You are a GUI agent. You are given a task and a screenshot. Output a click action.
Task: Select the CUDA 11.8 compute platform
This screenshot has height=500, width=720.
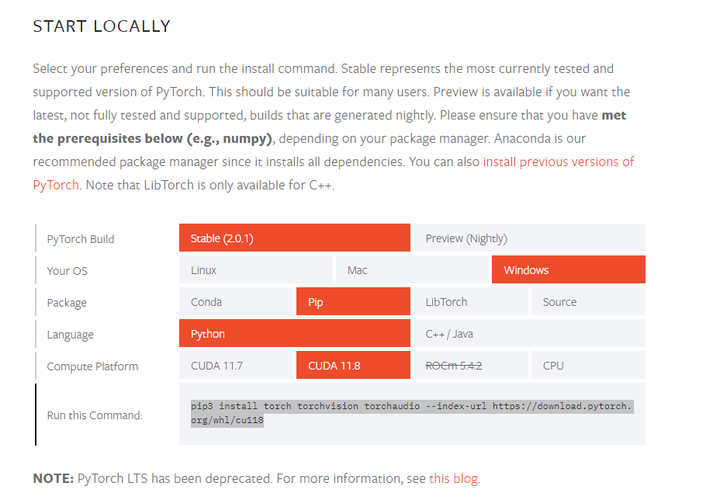tap(353, 366)
